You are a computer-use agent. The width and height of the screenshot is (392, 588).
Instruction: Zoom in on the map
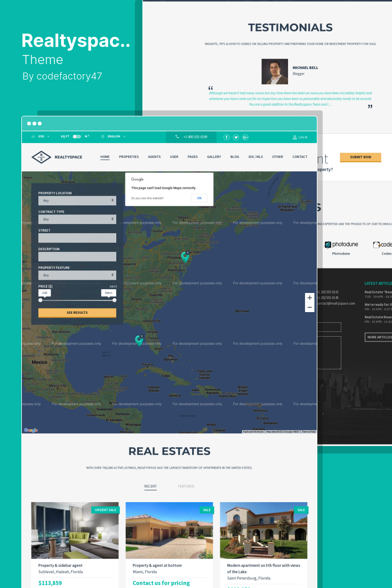(x=309, y=298)
